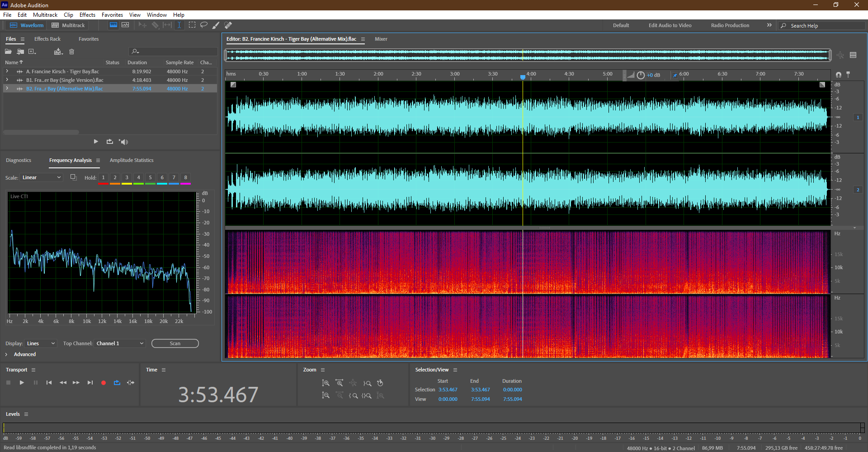Expand the Advanced section
The height and width of the screenshot is (452, 868).
click(x=6, y=355)
